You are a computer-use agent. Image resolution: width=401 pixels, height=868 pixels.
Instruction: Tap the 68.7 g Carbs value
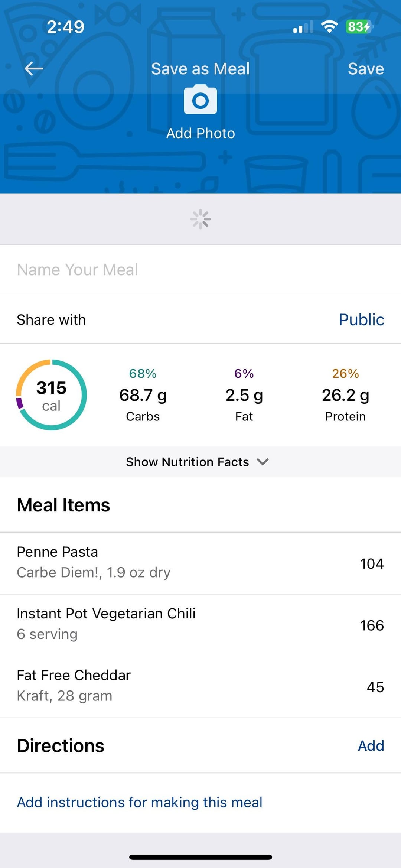(x=143, y=395)
